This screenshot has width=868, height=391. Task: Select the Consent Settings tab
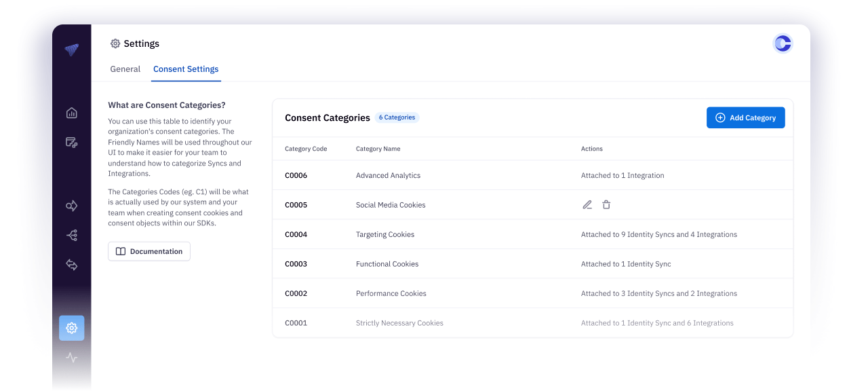click(x=186, y=69)
